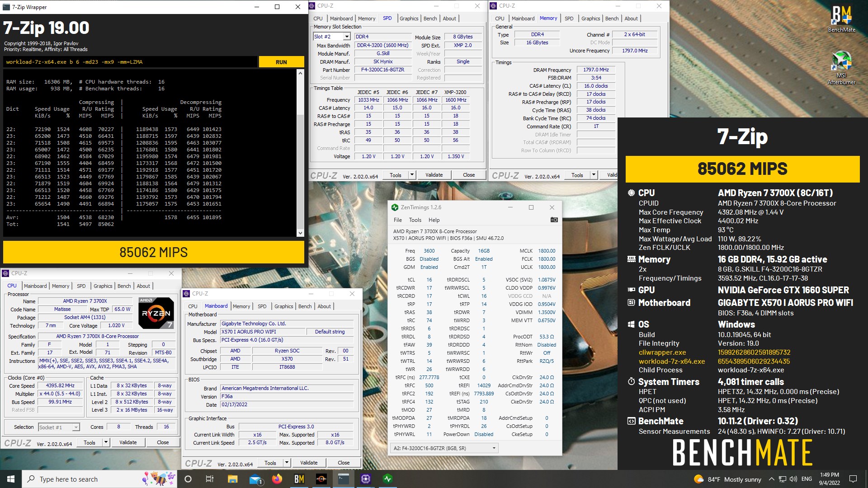Click the workload-7z-x64.exe File Integrity entry in BenchMate
This screenshot has width=868, height=488.
672,361
